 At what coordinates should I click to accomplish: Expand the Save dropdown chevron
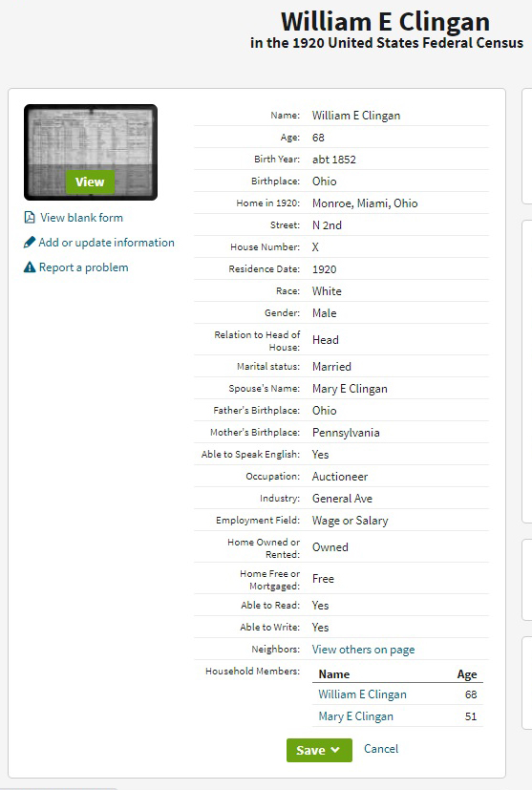[335, 750]
